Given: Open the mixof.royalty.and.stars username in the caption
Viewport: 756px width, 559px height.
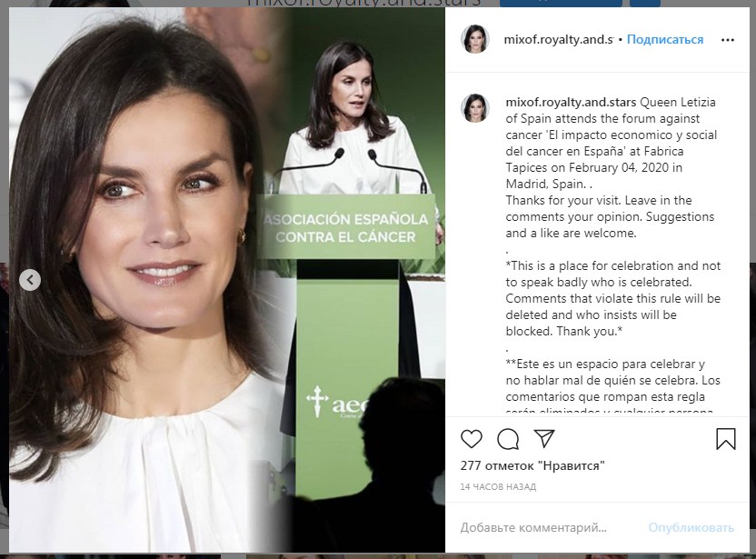Looking at the screenshot, I should point(571,102).
